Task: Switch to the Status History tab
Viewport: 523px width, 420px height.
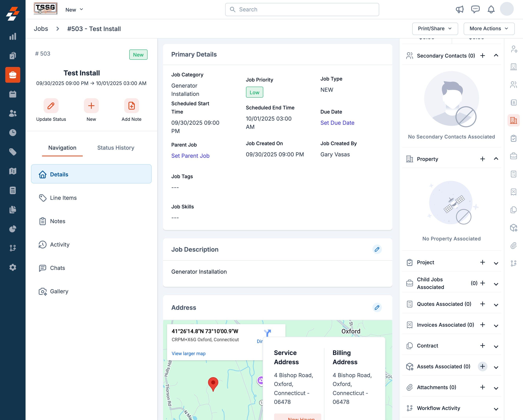Action: click(116, 148)
